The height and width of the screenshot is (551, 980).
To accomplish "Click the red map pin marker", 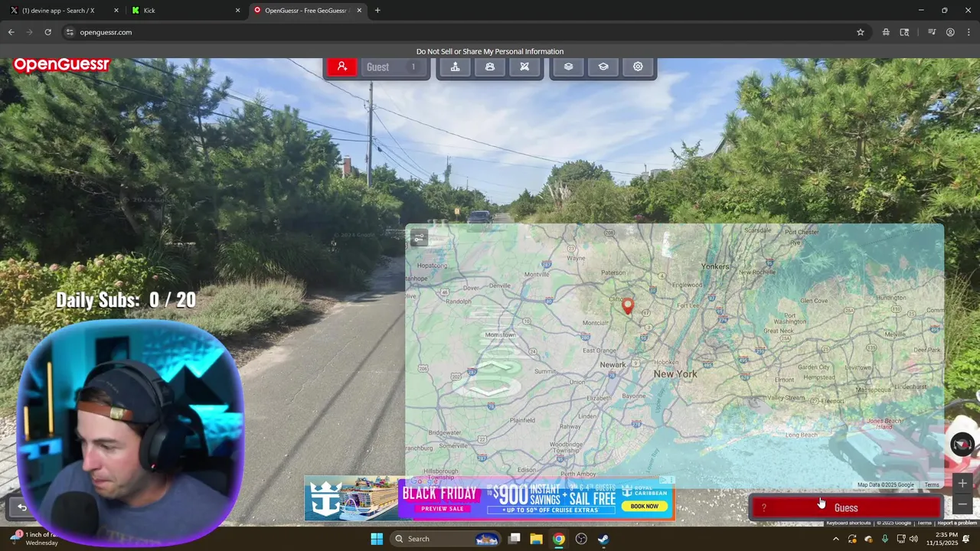I will coord(628,306).
